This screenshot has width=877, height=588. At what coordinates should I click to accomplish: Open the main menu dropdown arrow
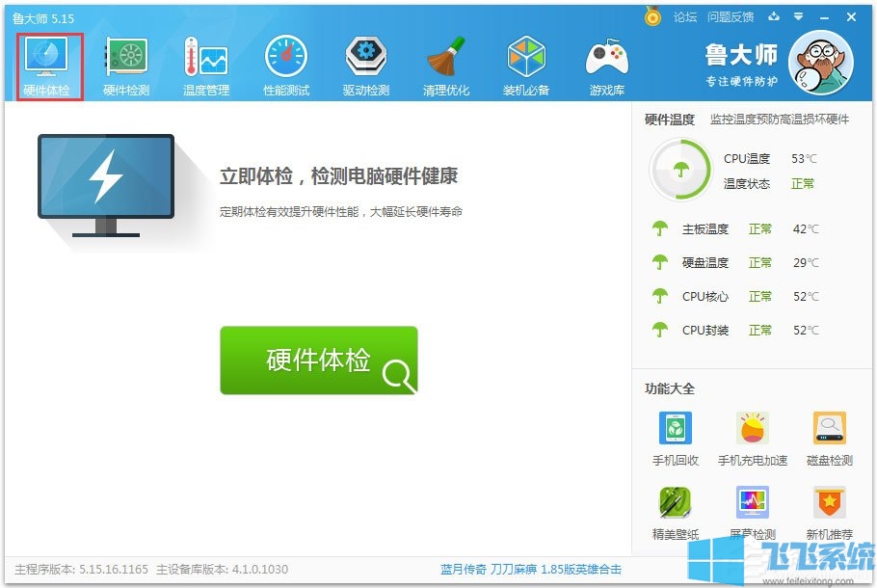click(x=798, y=16)
